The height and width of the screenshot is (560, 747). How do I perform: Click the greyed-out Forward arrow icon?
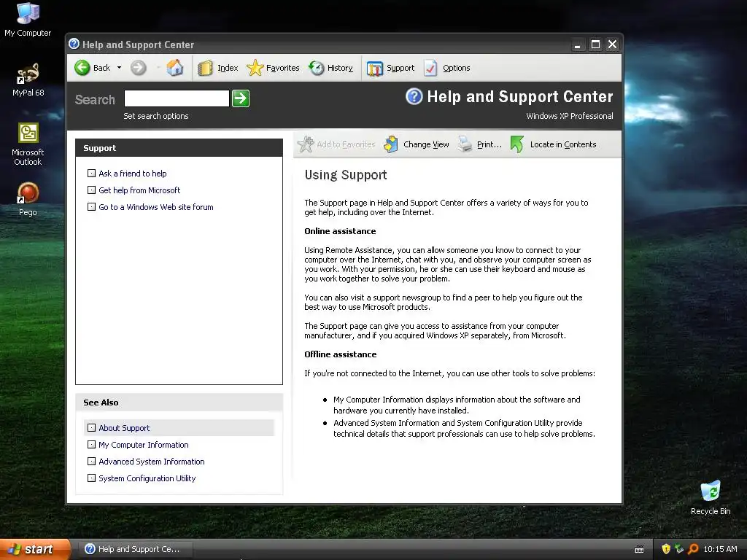pyautogui.click(x=138, y=68)
